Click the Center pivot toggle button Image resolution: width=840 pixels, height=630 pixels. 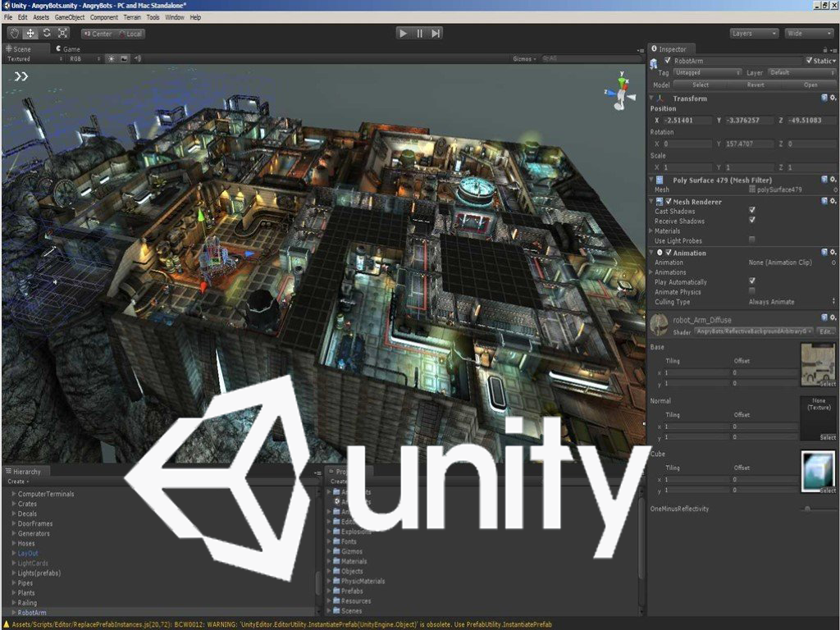(x=97, y=34)
